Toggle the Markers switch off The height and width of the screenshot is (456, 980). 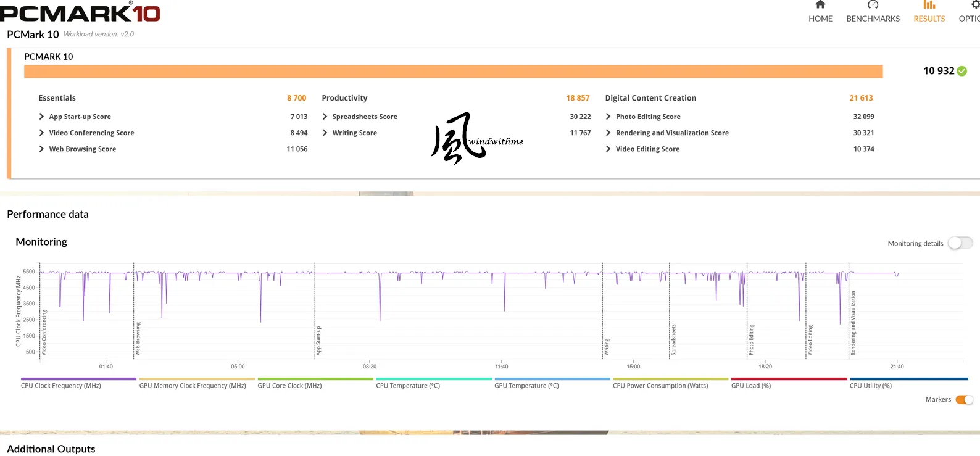click(x=965, y=400)
